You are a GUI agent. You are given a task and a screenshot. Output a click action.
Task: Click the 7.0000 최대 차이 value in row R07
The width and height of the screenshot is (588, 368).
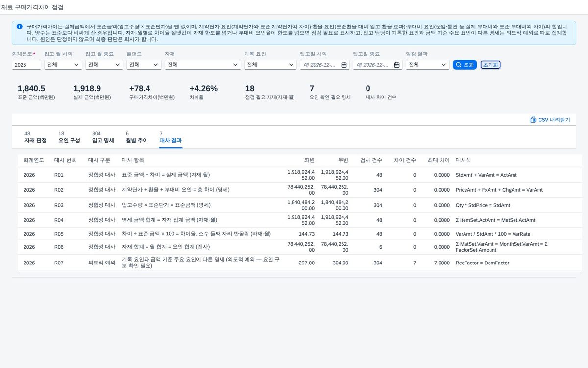441,263
